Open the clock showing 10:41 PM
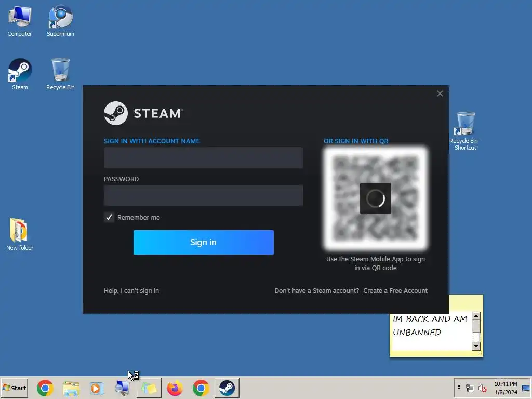This screenshot has height=399, width=532. pos(506,388)
